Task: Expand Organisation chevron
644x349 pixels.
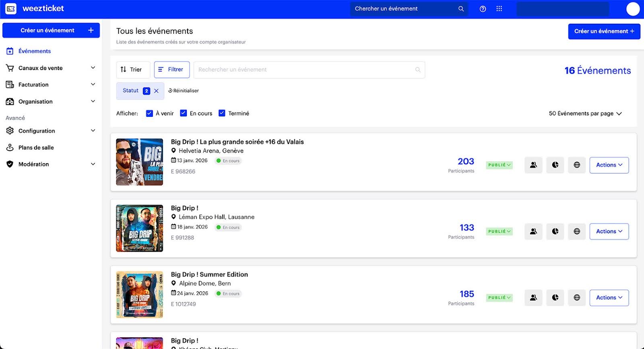Action: (93, 101)
